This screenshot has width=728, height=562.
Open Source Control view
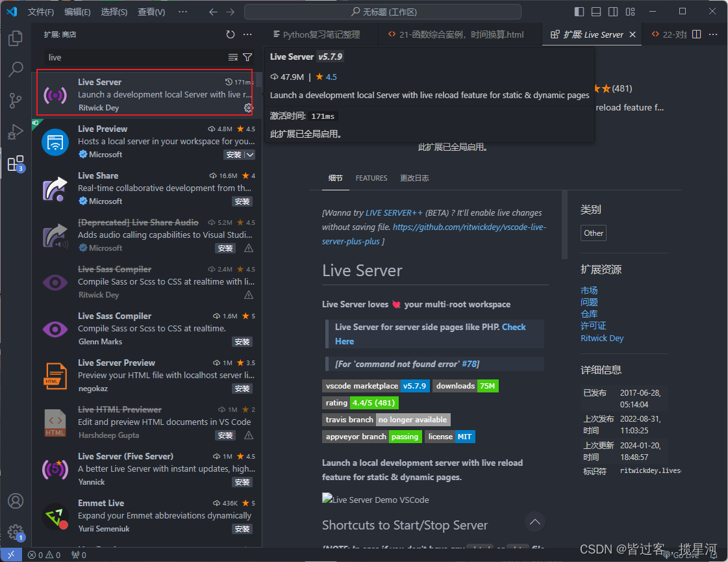coord(16,101)
